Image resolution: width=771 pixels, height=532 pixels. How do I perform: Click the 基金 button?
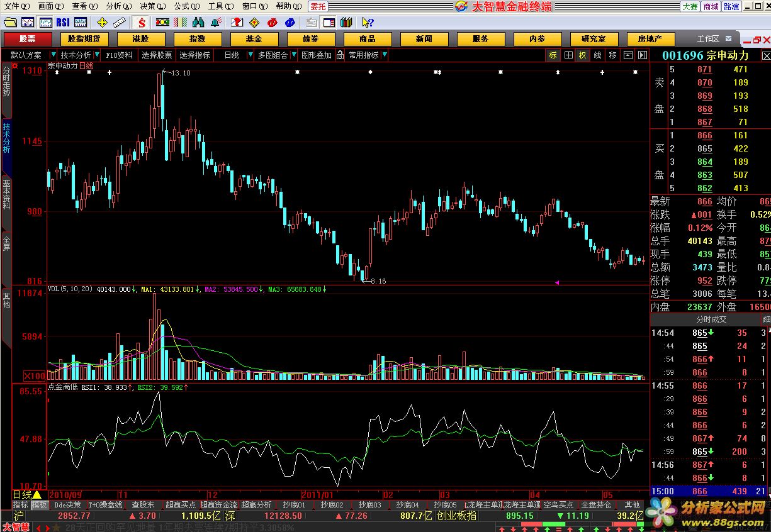[254, 39]
